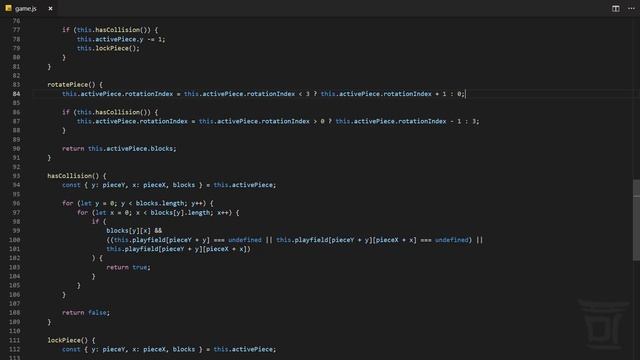Click the first 'undefined' keyword on line 100
The width and height of the screenshot is (640, 360).
pyautogui.click(x=244, y=240)
